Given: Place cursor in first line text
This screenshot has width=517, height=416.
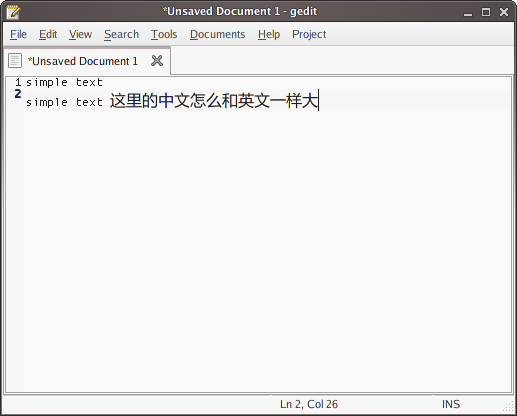Looking at the screenshot, I should (64, 82).
